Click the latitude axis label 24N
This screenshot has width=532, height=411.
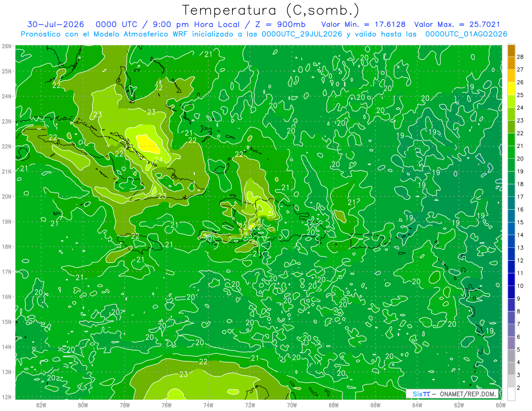(x=6, y=96)
